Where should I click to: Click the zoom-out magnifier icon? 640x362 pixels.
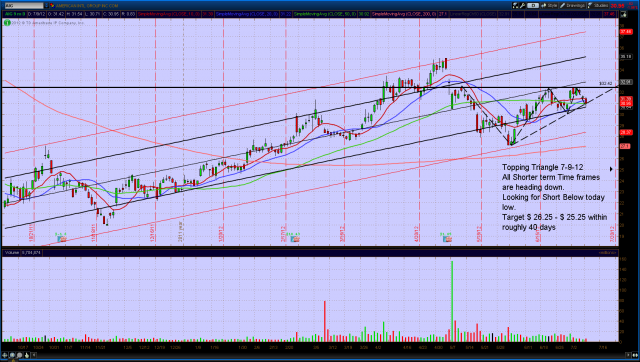pos(20,355)
